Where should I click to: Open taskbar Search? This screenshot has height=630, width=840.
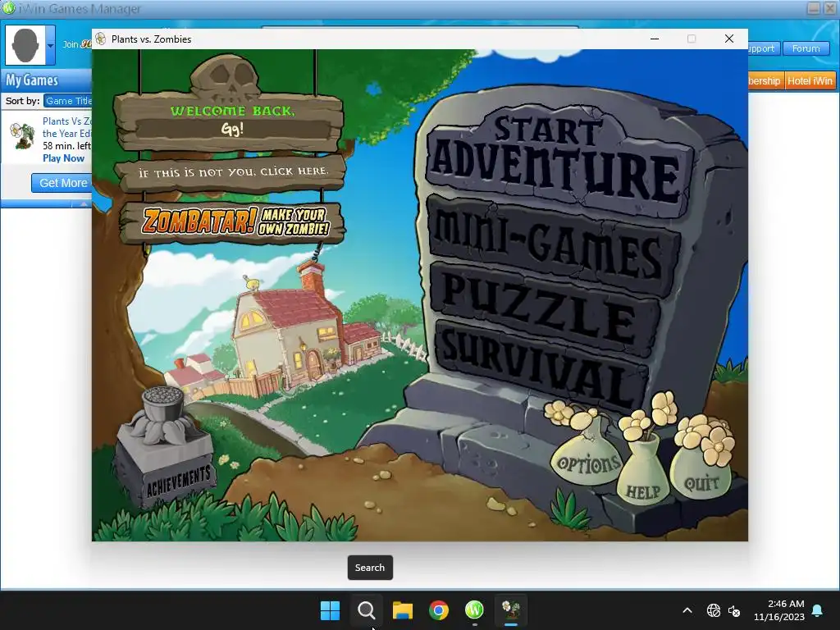coord(367,610)
